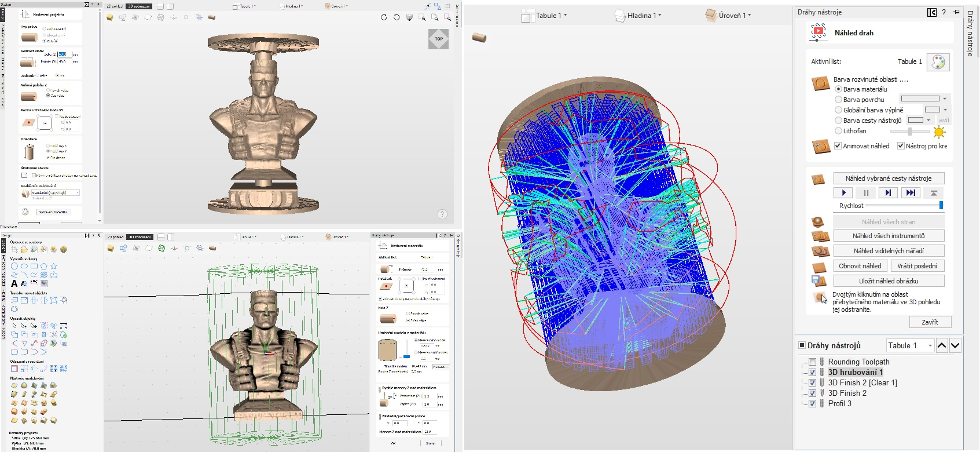Screen dimensions: 980x452
Task: Click the icon beside Obnovit náhled
Action: pos(818,267)
